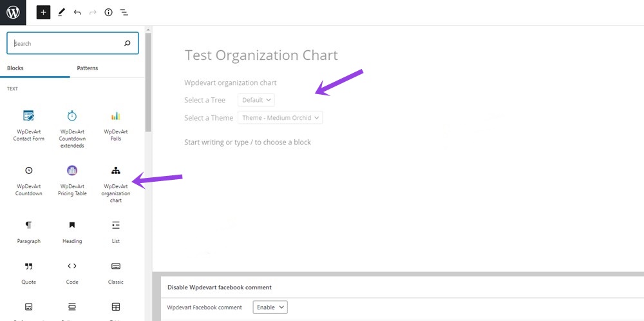
Task: Toggle the block inserter plus button
Action: pos(43,12)
